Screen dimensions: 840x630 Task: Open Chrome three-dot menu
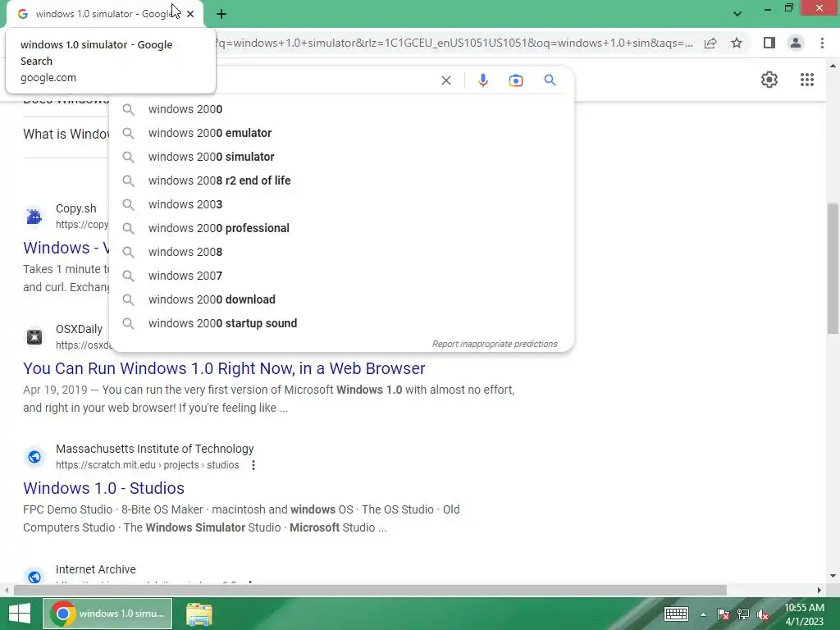(822, 43)
